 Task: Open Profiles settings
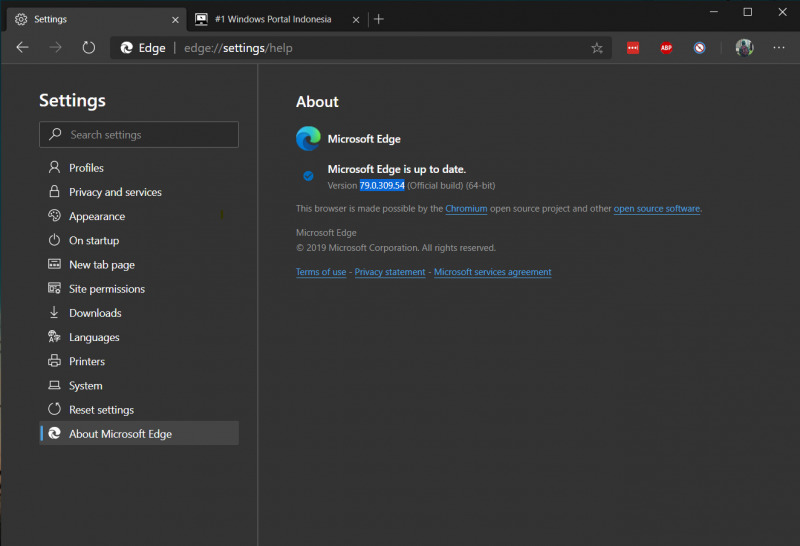coord(139,168)
